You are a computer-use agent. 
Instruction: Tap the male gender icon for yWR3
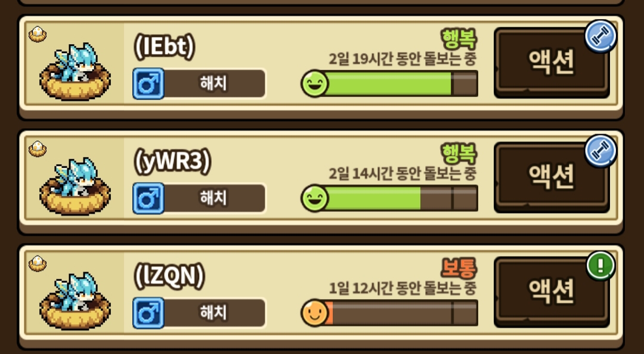148,199
